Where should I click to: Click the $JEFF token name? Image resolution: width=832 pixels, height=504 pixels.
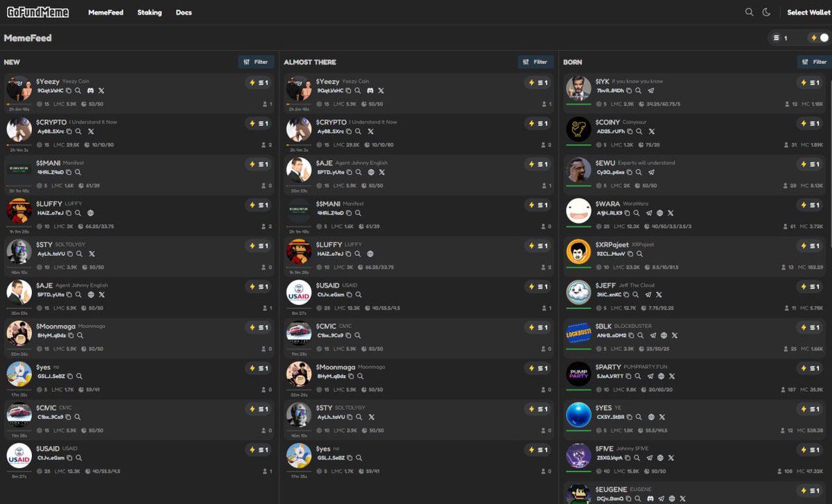pos(605,285)
